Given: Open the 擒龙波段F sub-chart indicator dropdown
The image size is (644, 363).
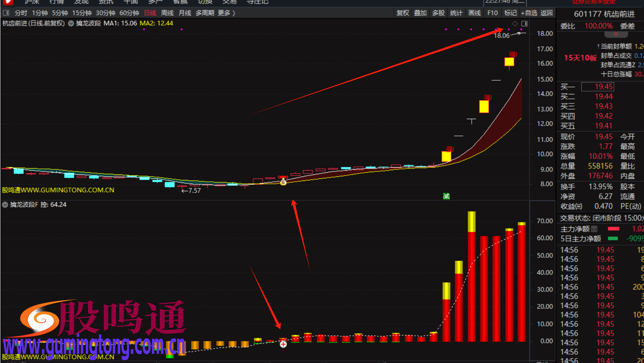Looking at the screenshot, I should (5, 205).
